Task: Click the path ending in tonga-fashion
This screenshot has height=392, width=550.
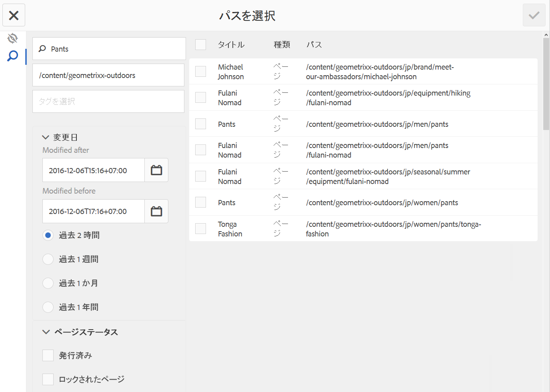Action: click(394, 229)
